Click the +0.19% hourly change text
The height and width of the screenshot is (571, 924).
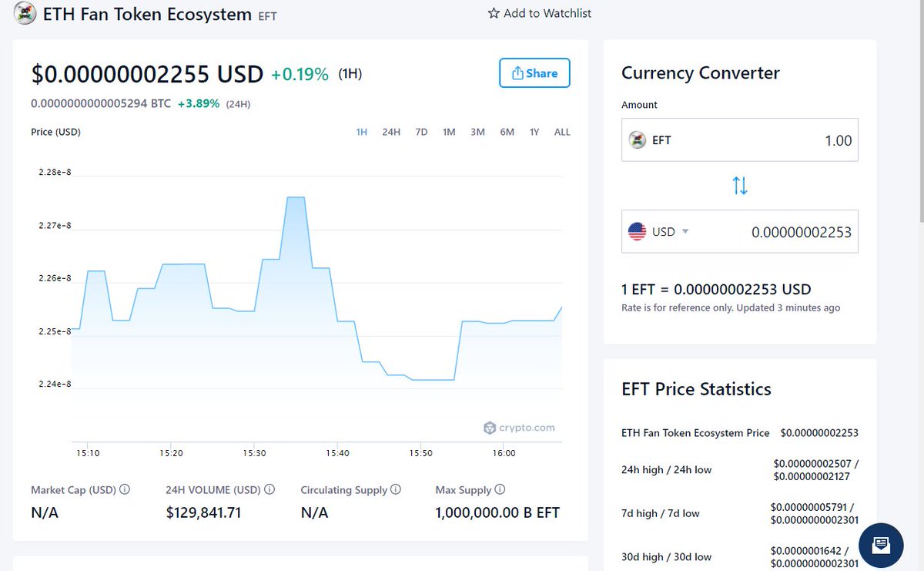click(x=300, y=75)
